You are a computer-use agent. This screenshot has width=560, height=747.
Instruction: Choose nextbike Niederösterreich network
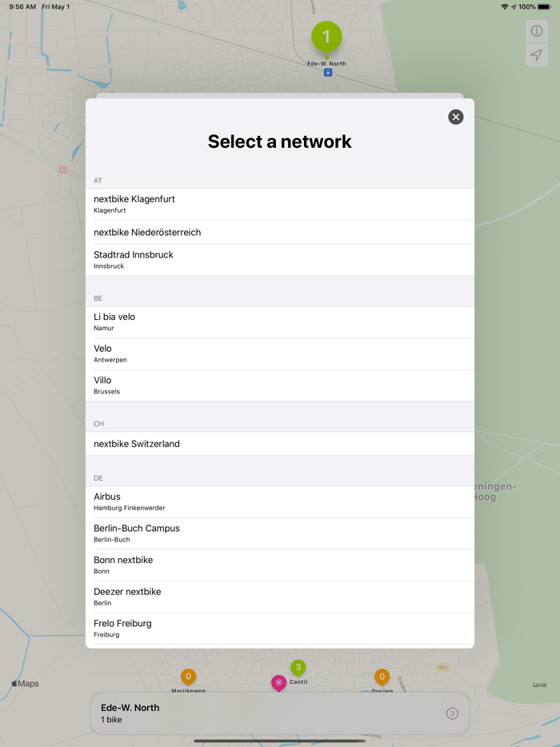pos(280,233)
